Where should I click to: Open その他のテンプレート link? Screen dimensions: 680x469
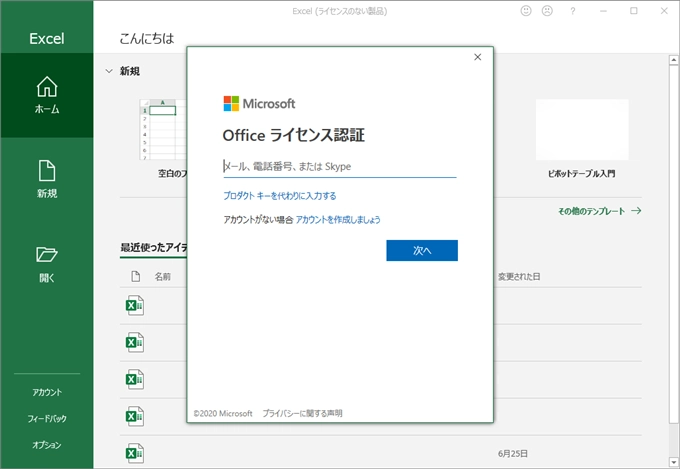click(x=599, y=211)
